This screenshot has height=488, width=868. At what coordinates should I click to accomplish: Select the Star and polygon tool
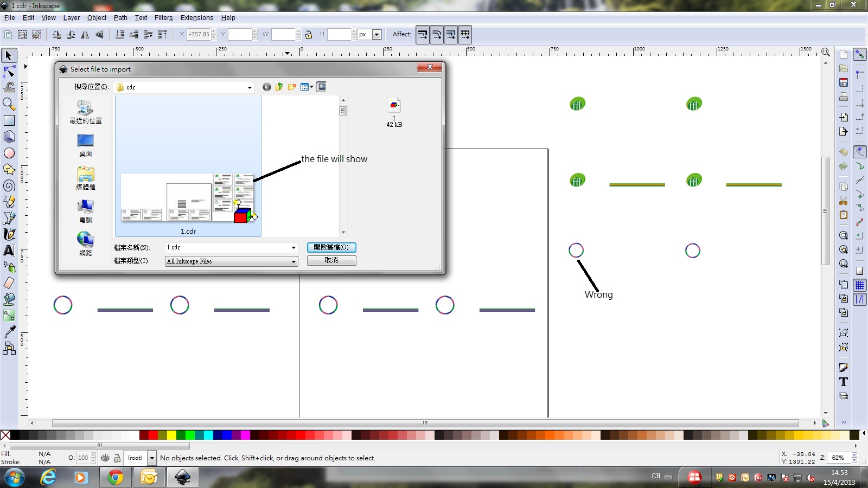tap(9, 170)
